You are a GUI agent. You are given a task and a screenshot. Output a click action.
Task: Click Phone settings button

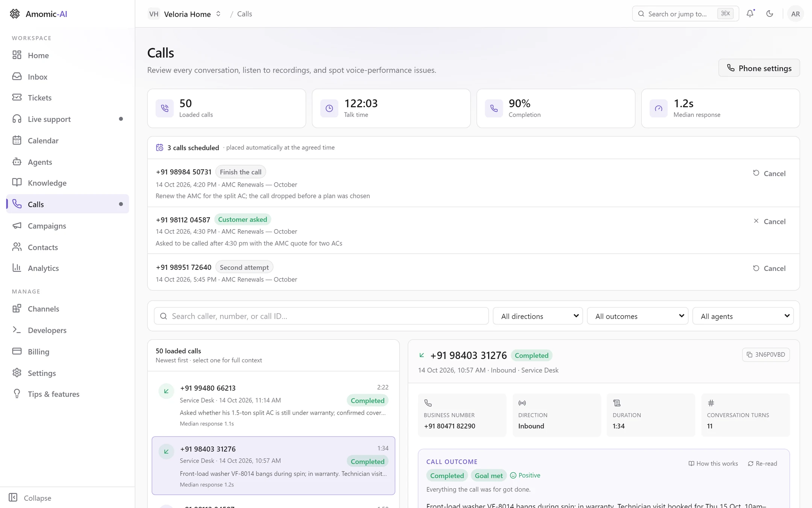[x=759, y=68]
